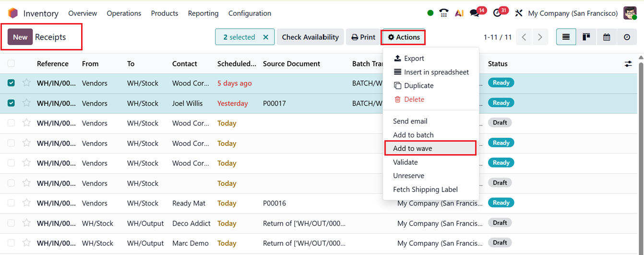644x255 pixels.
Task: Click the New receipt button
Action: 20,37
